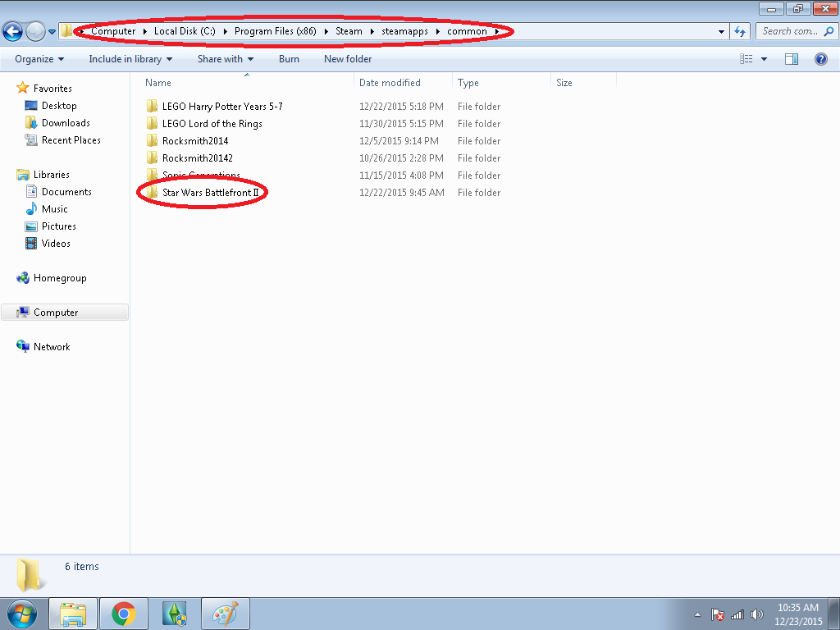Select the LEGO Harry Potter Years 5-7 folder
This screenshot has height=630, width=840.
(222, 107)
